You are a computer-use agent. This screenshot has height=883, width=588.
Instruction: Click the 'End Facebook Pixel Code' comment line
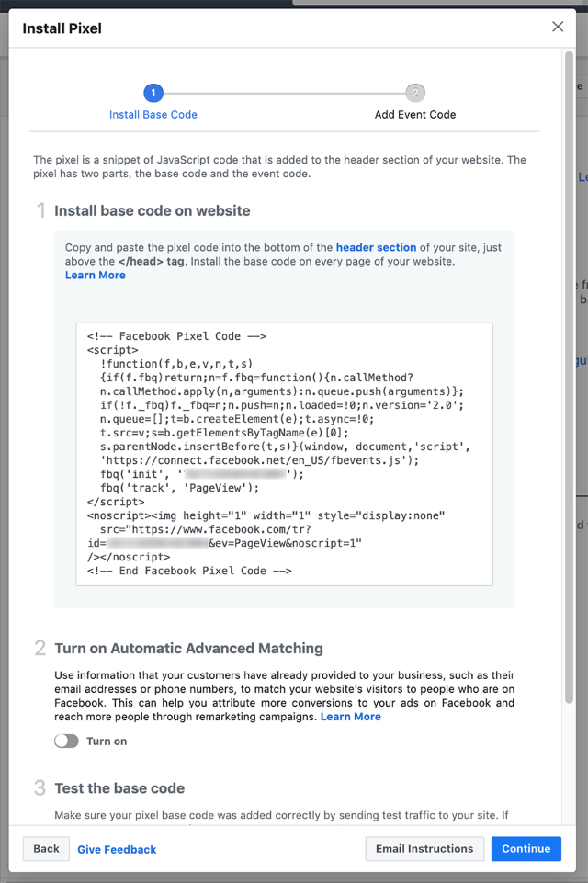pyautogui.click(x=189, y=571)
